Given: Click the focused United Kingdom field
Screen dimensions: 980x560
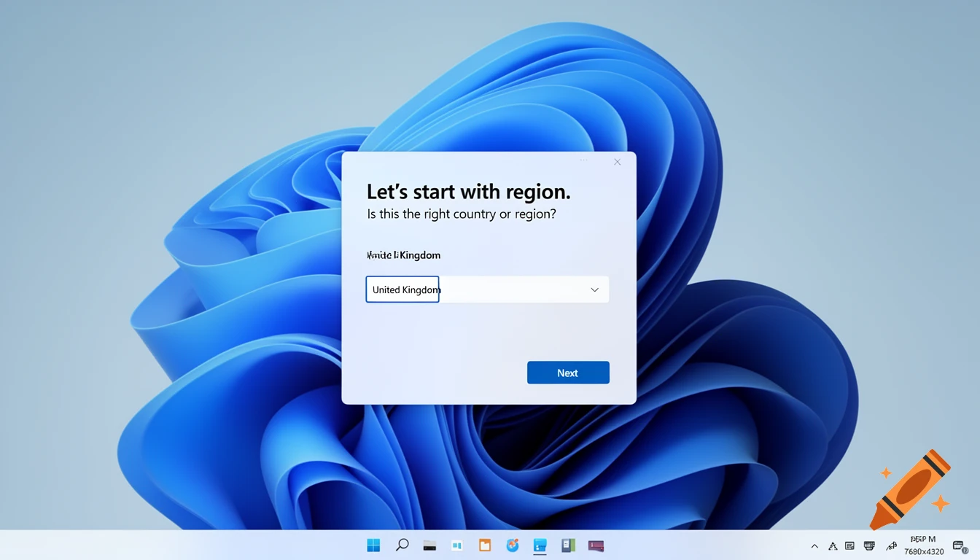Looking at the screenshot, I should coord(402,289).
